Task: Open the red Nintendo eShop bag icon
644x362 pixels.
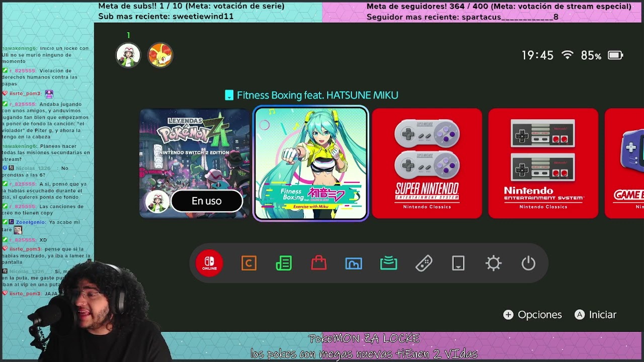Action: tap(319, 263)
